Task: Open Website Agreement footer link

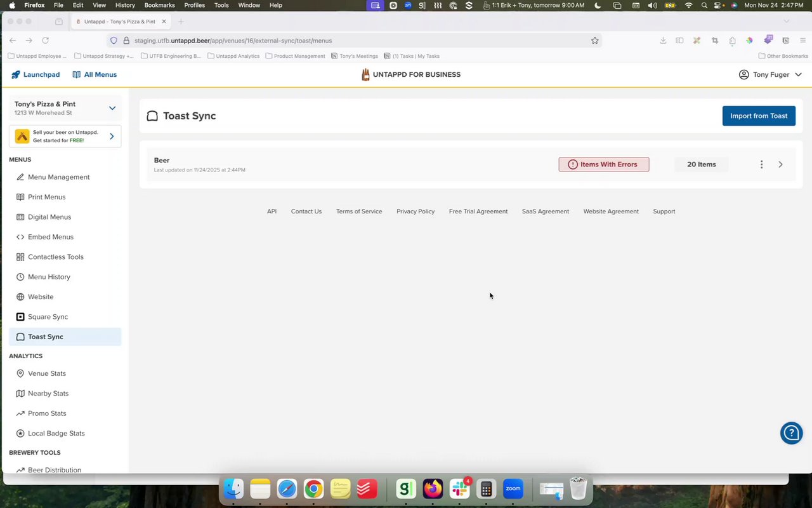Action: pyautogui.click(x=611, y=211)
